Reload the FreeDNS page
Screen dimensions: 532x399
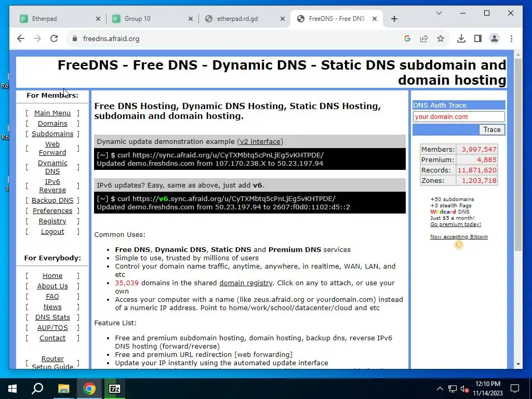[x=54, y=38]
